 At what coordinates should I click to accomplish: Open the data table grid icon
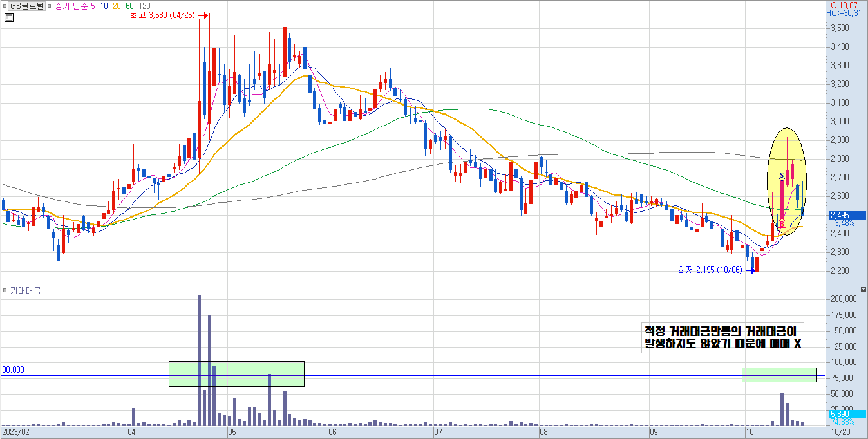[x=8, y=17]
